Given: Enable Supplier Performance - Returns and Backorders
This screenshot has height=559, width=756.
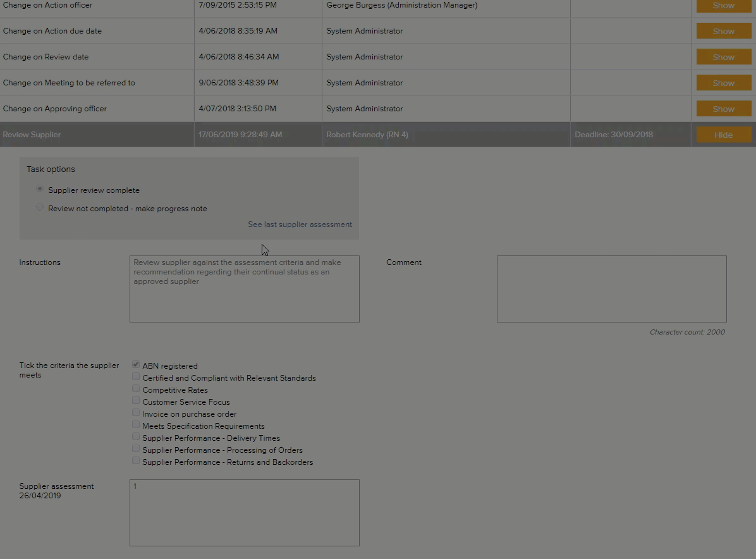Looking at the screenshot, I should (136, 461).
